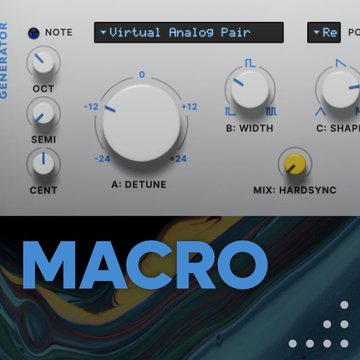Click the sawtooth waveform icon above the SHAPE knob
The image size is (360, 360).
[x=341, y=63]
